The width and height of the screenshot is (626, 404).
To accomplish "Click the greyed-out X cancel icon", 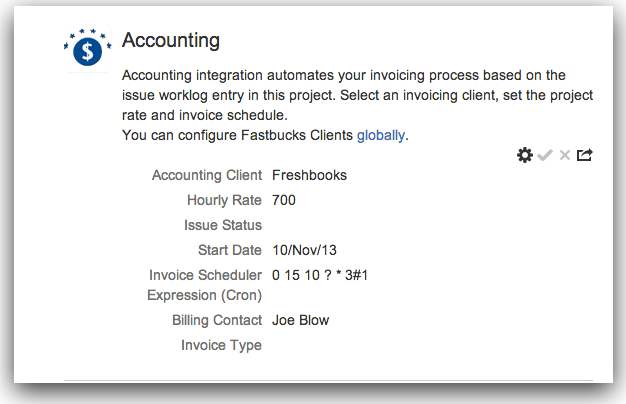I will point(565,155).
